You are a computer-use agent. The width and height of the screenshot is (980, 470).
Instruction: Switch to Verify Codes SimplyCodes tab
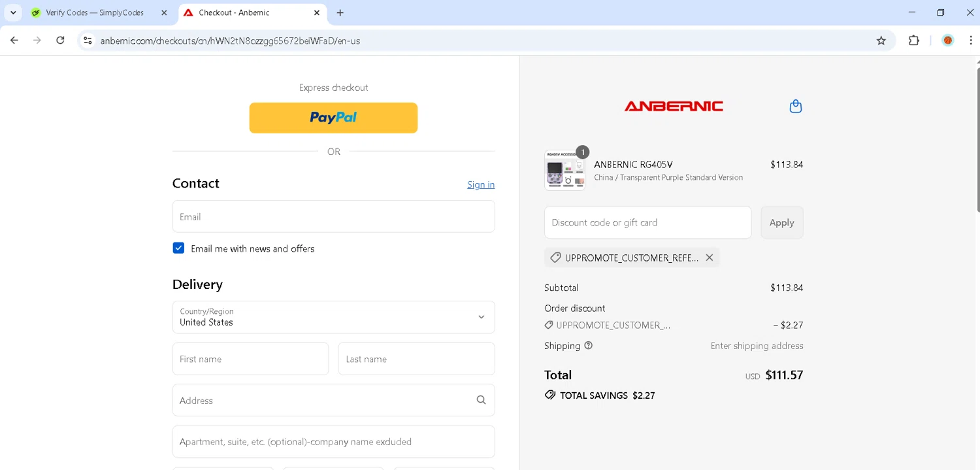point(99,12)
